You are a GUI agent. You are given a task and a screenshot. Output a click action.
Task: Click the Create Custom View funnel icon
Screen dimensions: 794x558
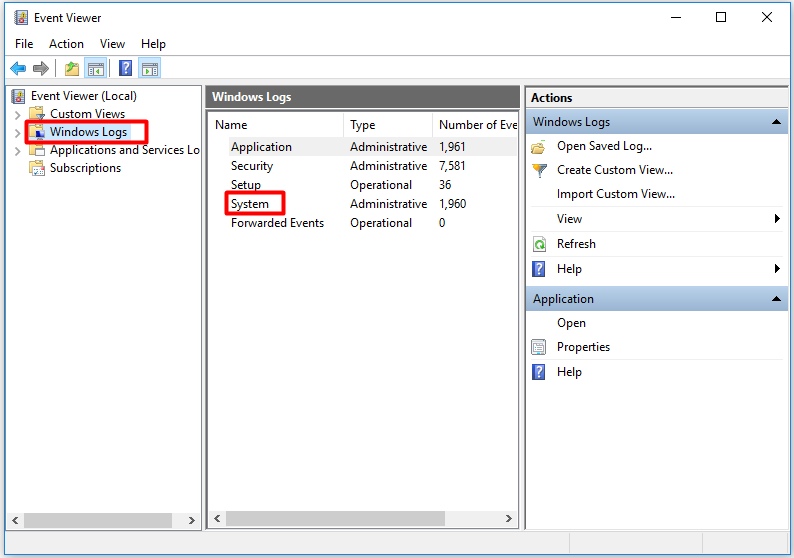(540, 170)
